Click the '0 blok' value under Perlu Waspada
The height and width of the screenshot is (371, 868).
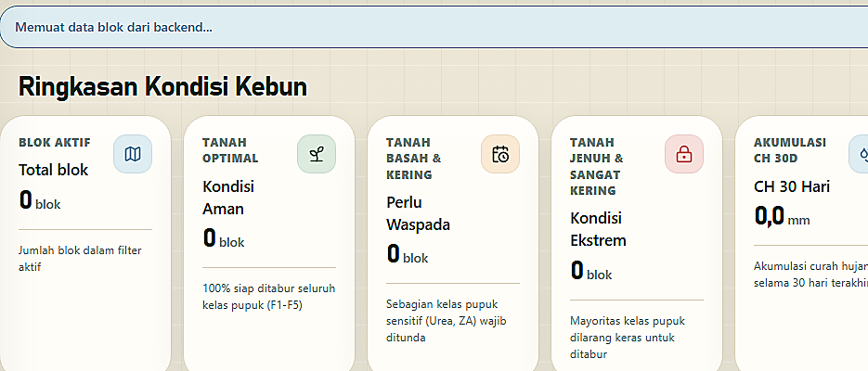pos(408,254)
